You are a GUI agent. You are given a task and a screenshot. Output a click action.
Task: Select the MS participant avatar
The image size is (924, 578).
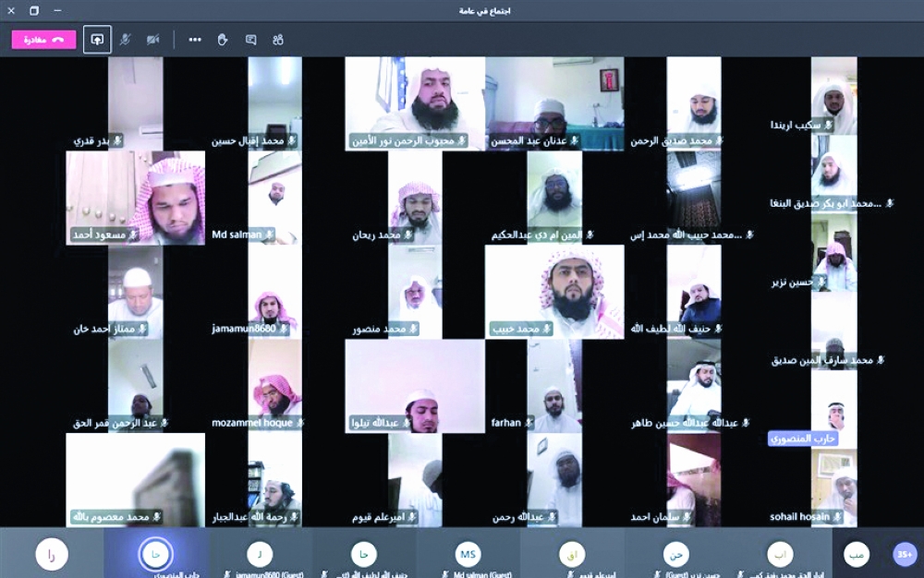[468, 553]
